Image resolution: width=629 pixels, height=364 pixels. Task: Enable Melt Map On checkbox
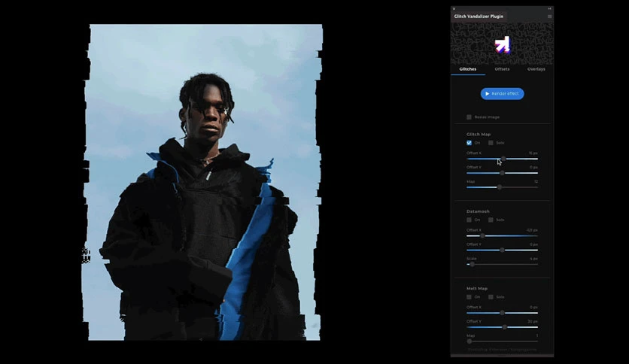[x=469, y=297]
